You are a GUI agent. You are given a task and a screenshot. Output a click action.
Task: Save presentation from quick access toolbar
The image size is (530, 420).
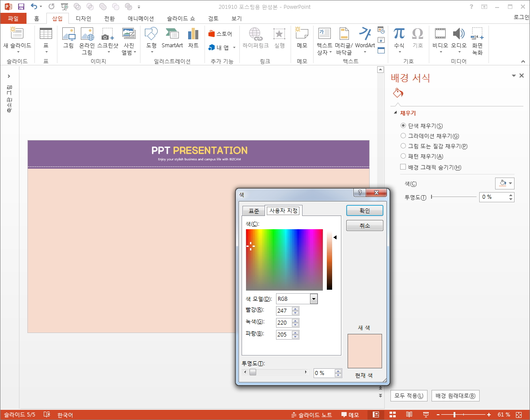point(21,7)
